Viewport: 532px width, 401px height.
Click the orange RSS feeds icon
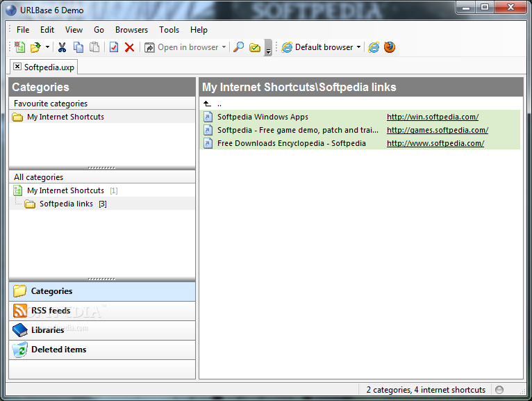coord(20,311)
